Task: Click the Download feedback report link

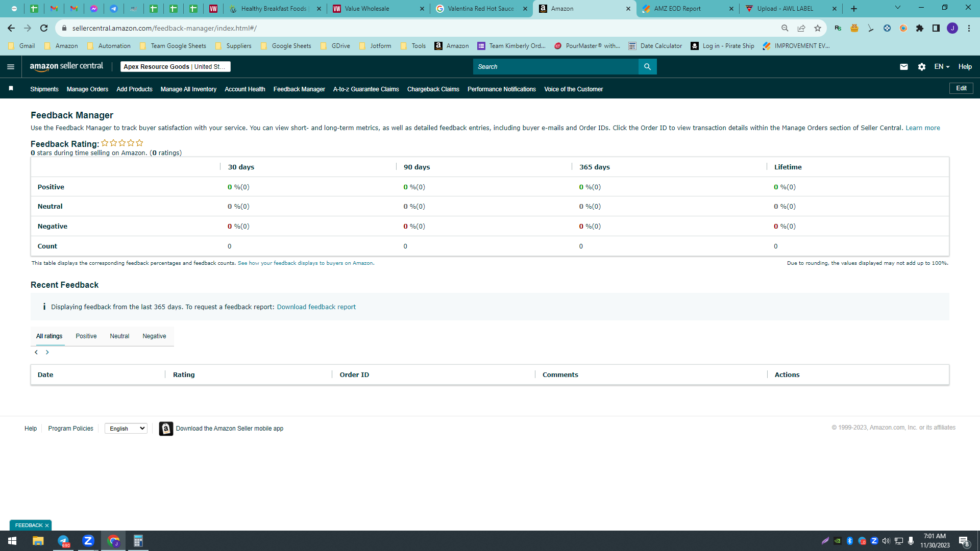Action: tap(316, 307)
